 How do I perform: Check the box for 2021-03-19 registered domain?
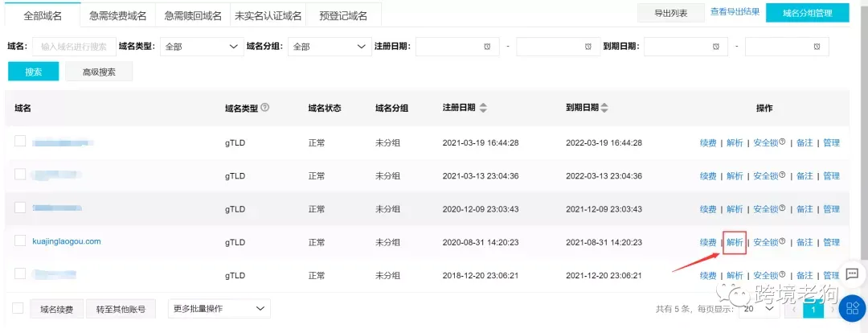[x=20, y=141]
